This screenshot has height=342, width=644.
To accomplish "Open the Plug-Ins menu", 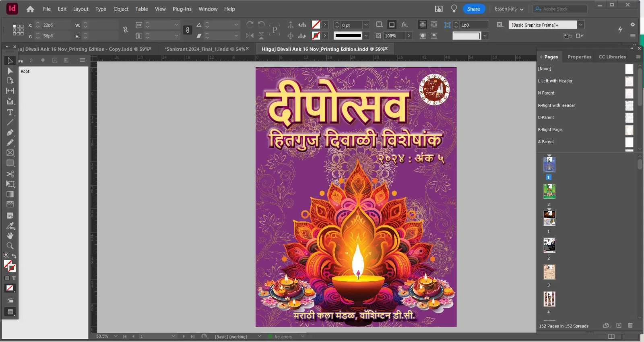I will (x=182, y=9).
